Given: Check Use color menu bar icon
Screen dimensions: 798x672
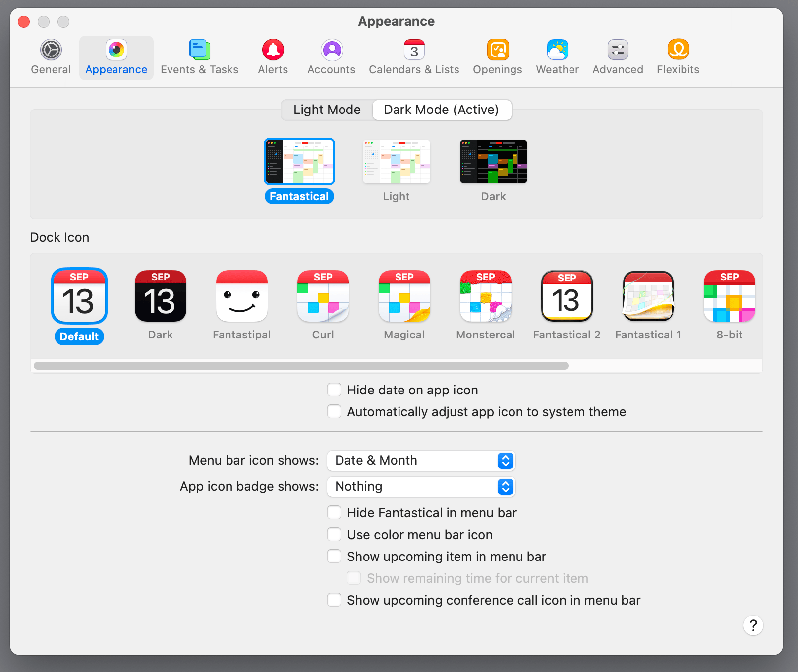Looking at the screenshot, I should point(334,535).
